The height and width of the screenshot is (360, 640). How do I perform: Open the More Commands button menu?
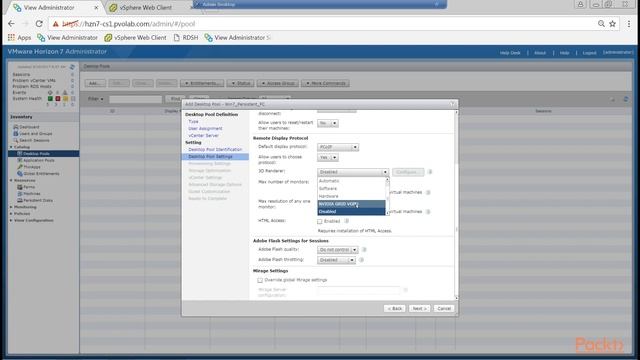coord(325,83)
